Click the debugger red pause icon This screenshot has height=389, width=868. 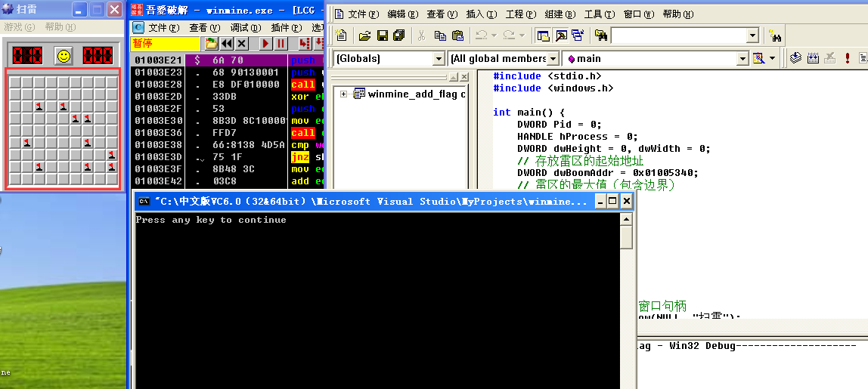281,43
